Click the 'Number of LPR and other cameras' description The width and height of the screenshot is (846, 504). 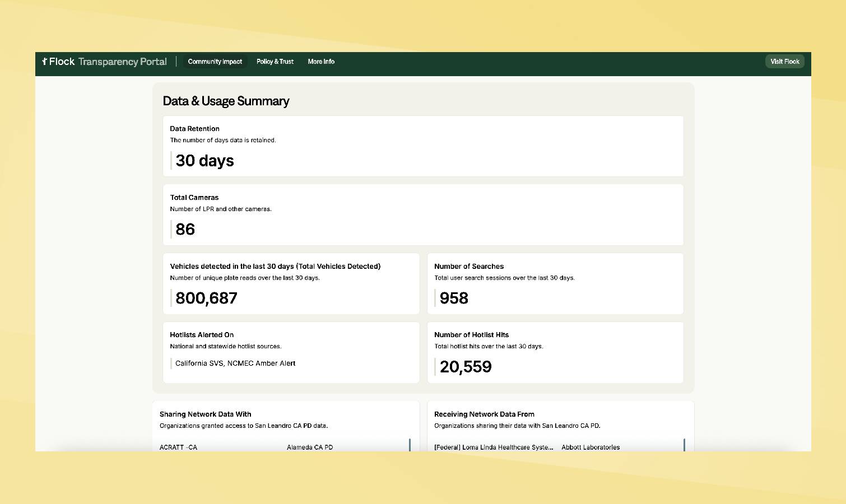point(221,209)
